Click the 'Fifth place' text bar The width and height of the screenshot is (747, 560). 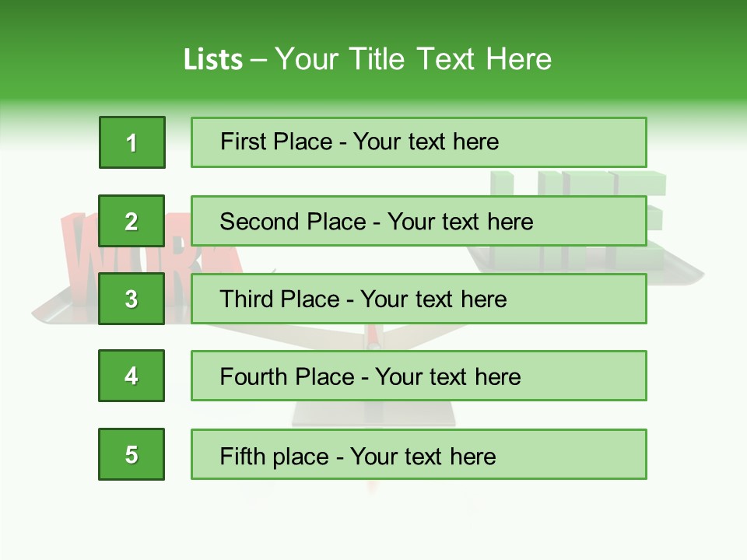(x=419, y=454)
